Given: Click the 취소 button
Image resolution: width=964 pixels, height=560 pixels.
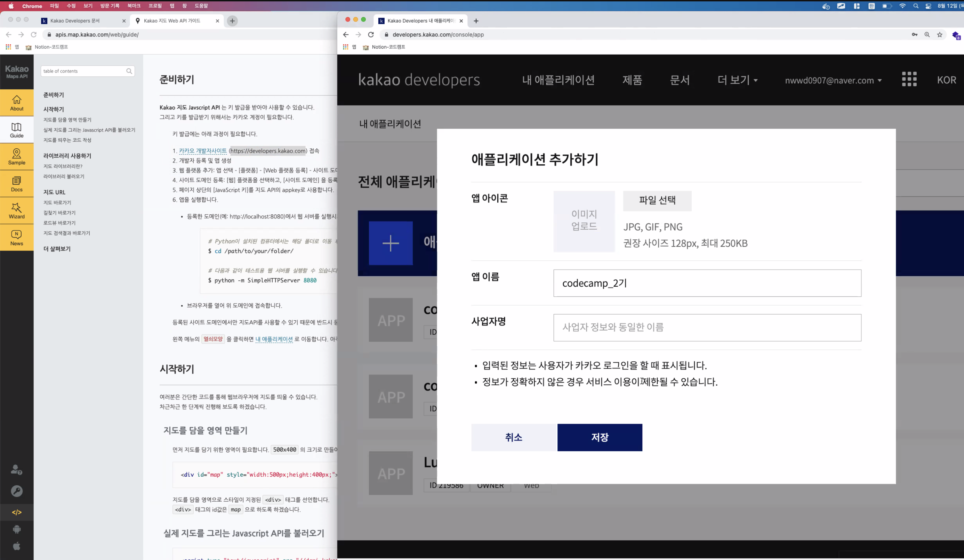Looking at the screenshot, I should click(514, 437).
